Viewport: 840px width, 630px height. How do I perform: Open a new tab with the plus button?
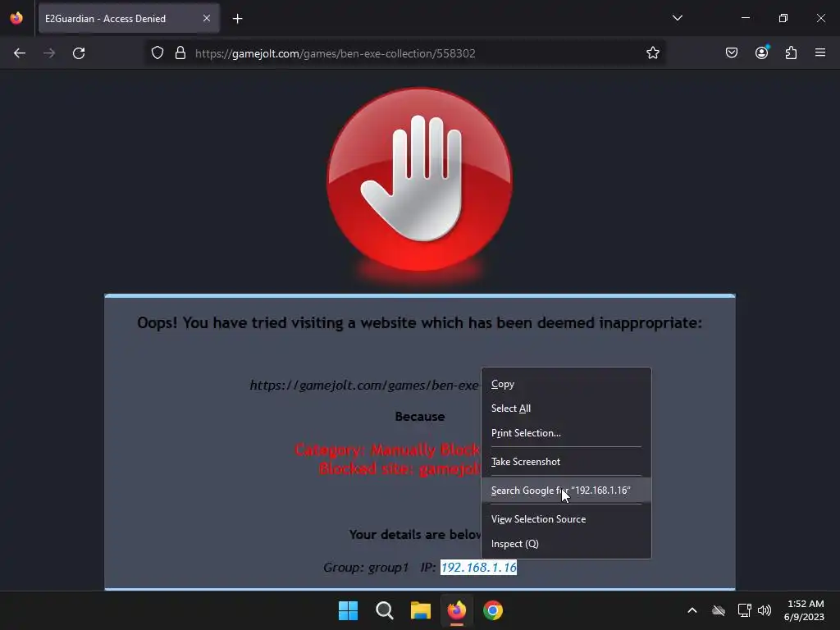[x=237, y=19]
